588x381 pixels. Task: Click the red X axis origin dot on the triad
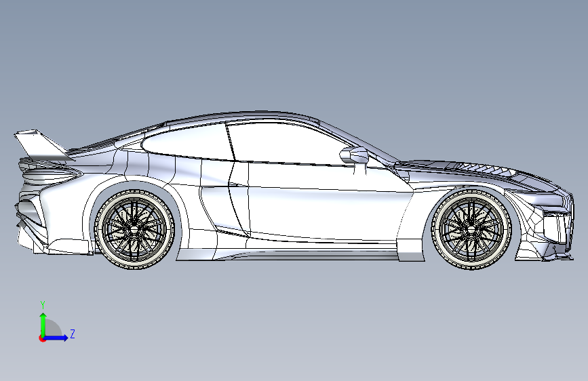pyautogui.click(x=42, y=338)
